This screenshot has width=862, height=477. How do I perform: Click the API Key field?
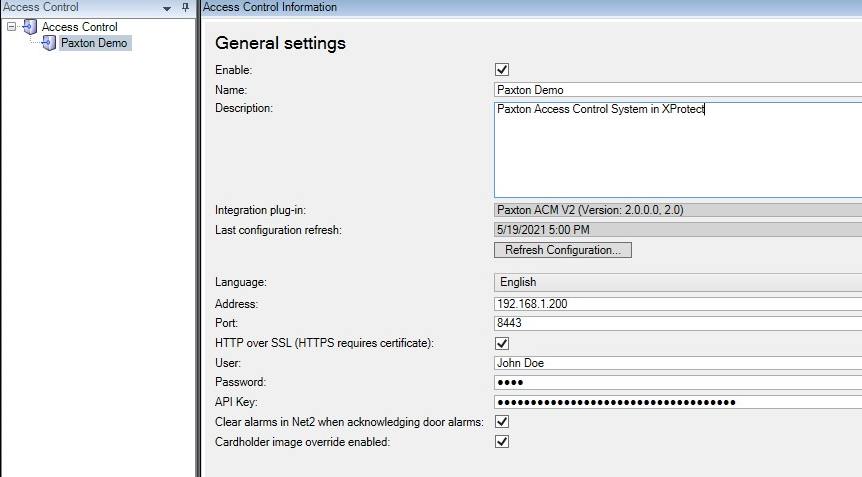pos(678,402)
